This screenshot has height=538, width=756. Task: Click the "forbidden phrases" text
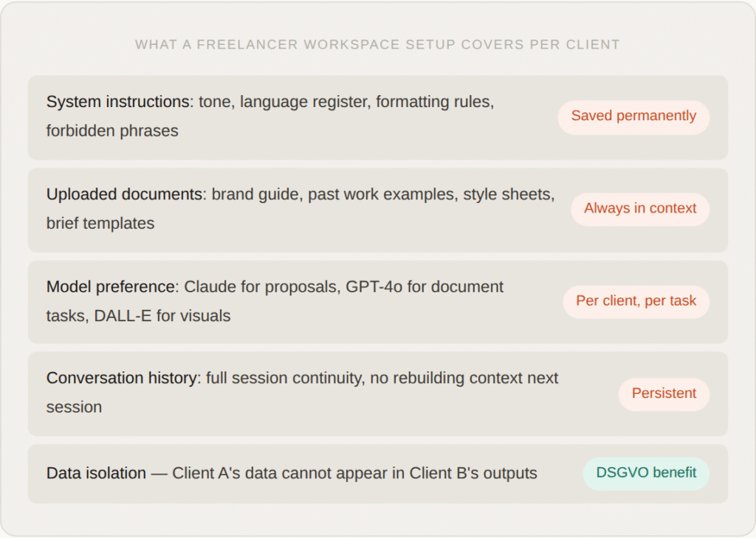point(112,131)
